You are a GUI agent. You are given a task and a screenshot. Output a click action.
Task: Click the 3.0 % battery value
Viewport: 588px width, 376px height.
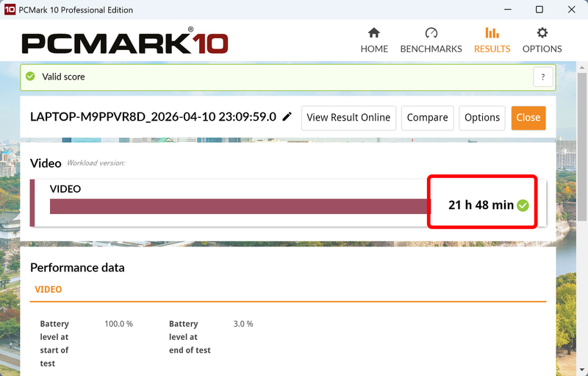243,324
